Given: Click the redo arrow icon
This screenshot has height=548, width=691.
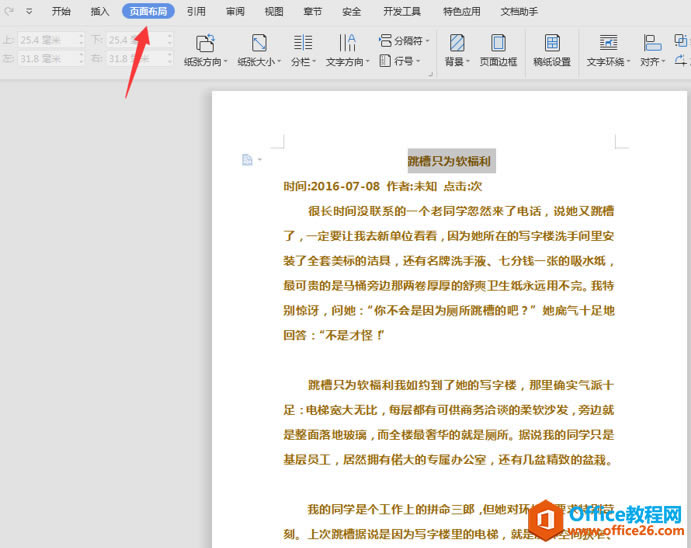Looking at the screenshot, I should point(9,11).
